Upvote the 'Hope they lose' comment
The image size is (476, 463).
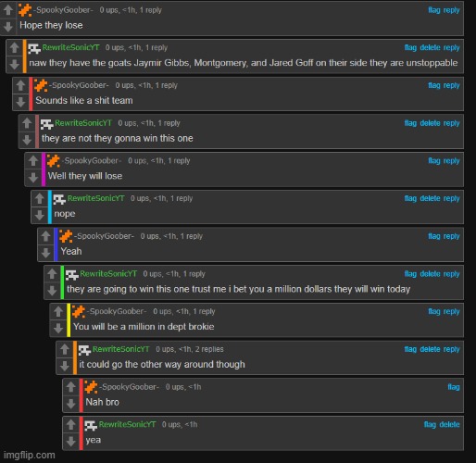click(x=7, y=10)
